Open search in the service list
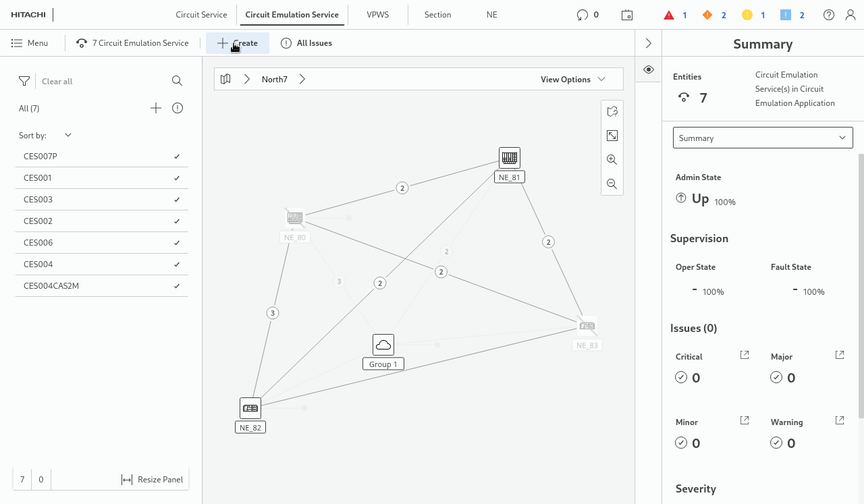 [x=177, y=81]
